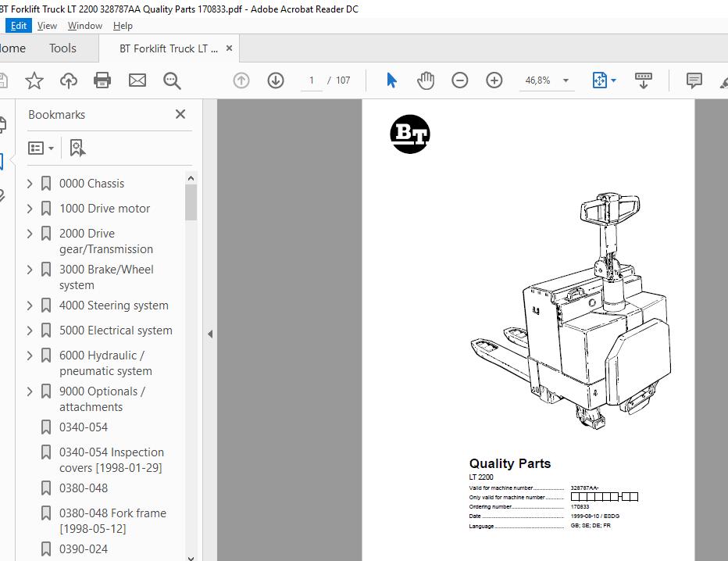Collapse the navigation pane with the arrow
The height and width of the screenshot is (561, 728).
(x=210, y=334)
